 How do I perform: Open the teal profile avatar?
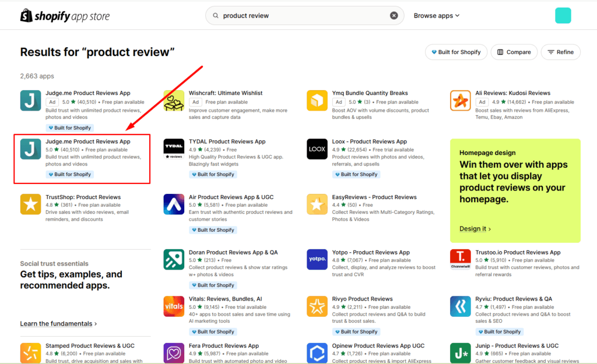click(563, 16)
